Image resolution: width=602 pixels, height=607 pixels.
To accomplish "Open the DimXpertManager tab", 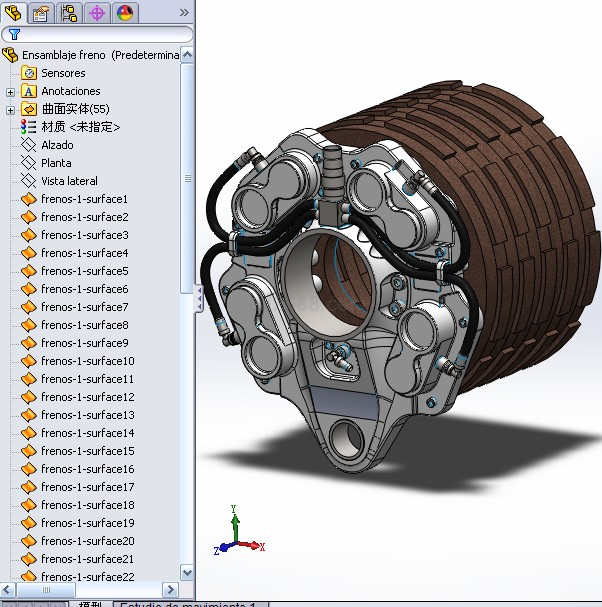I will tap(97, 13).
